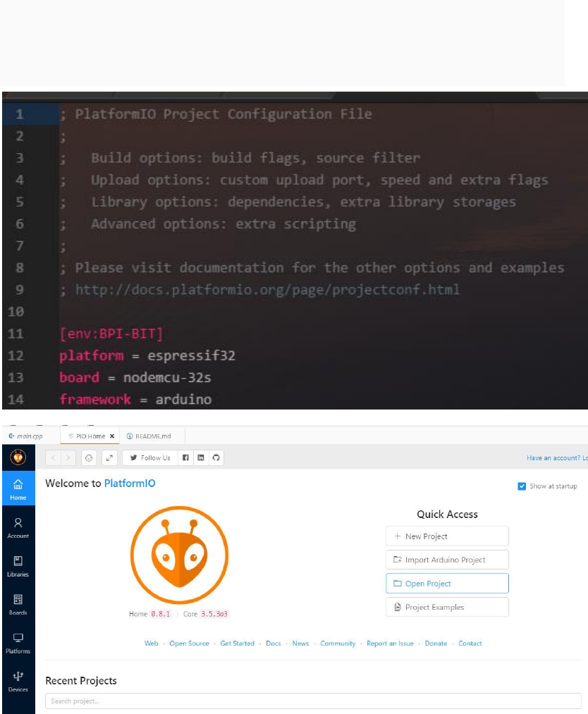Click the expand fullscreen arrows icon
Image resolution: width=588 pixels, height=714 pixels.
pyautogui.click(x=109, y=457)
